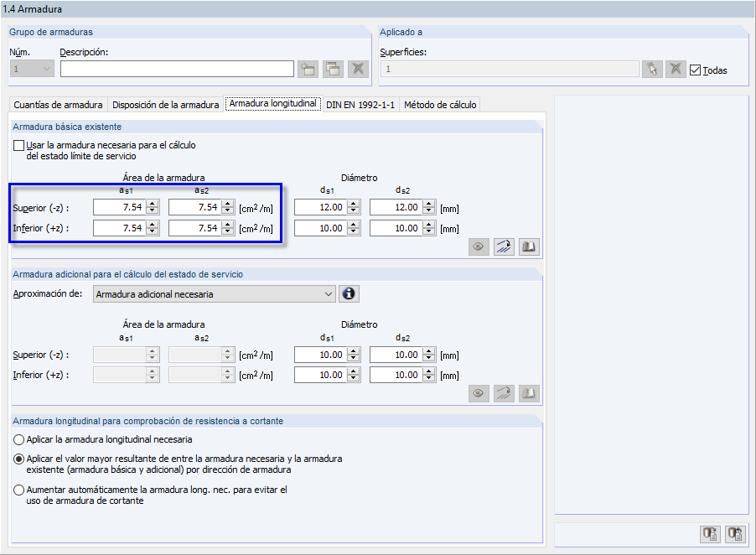
Task: Open the DIN EN 1992-1-1 tab
Action: tap(360, 105)
